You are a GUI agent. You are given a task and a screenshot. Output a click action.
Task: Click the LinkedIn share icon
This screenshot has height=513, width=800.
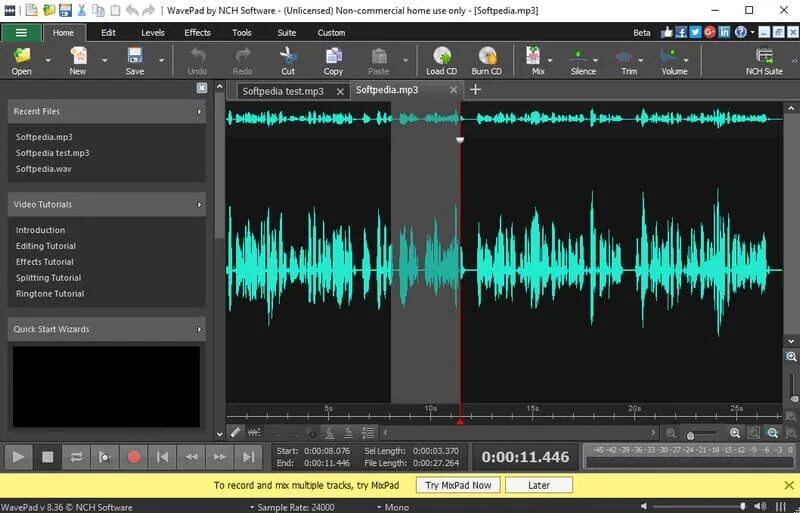tap(724, 32)
